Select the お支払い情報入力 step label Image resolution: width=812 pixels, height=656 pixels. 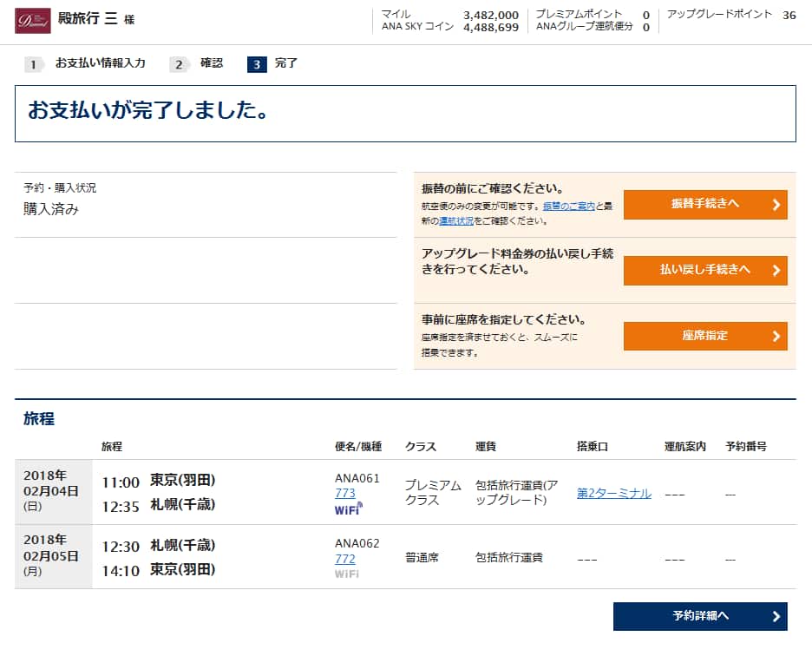coord(100,63)
